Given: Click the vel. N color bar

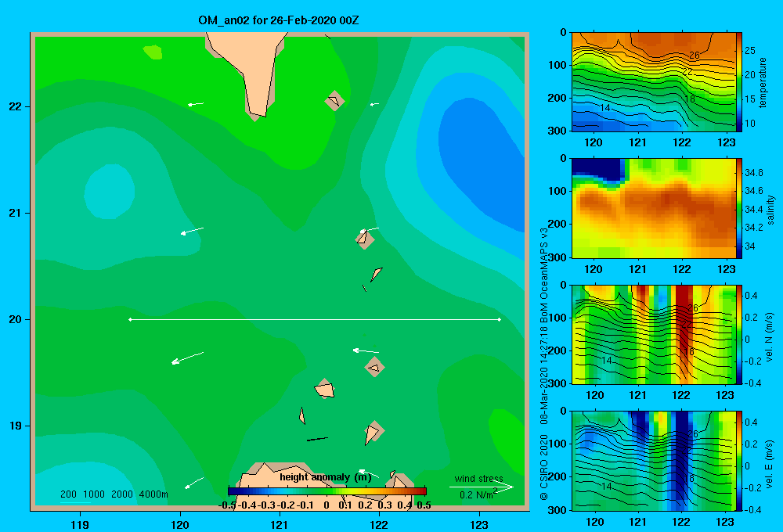Looking at the screenshot, I should (x=739, y=334).
